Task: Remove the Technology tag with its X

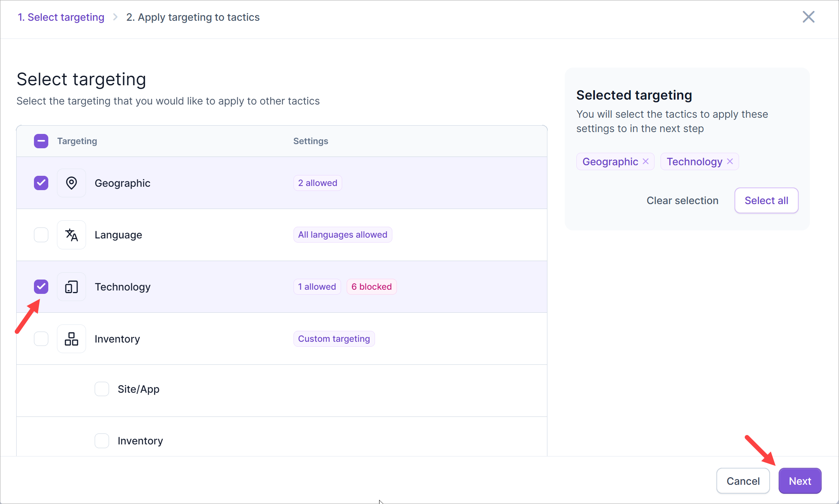Action: (x=730, y=161)
